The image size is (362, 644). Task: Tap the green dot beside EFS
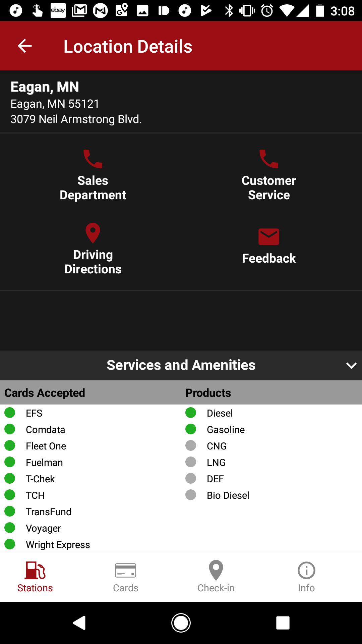tap(10, 413)
